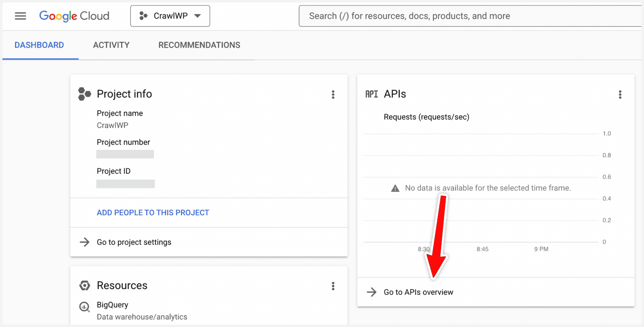
Task: Select the BigQuery resource entry
Action: pyautogui.click(x=112, y=305)
